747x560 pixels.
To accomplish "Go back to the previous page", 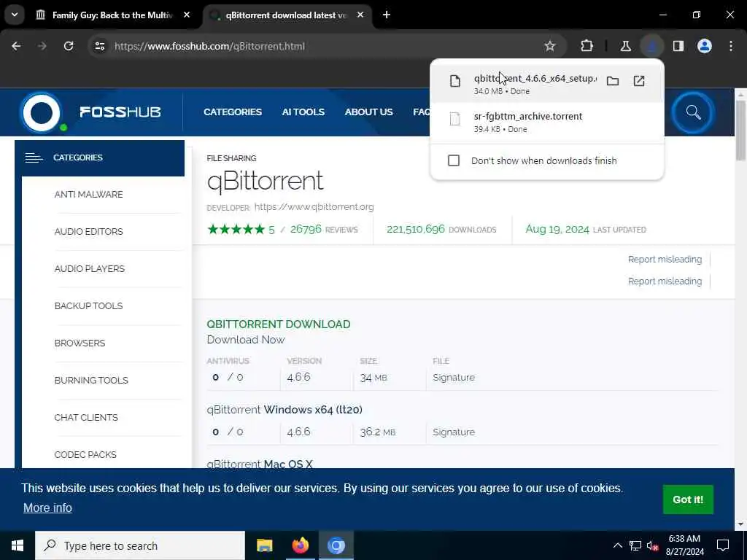I will (x=16, y=46).
